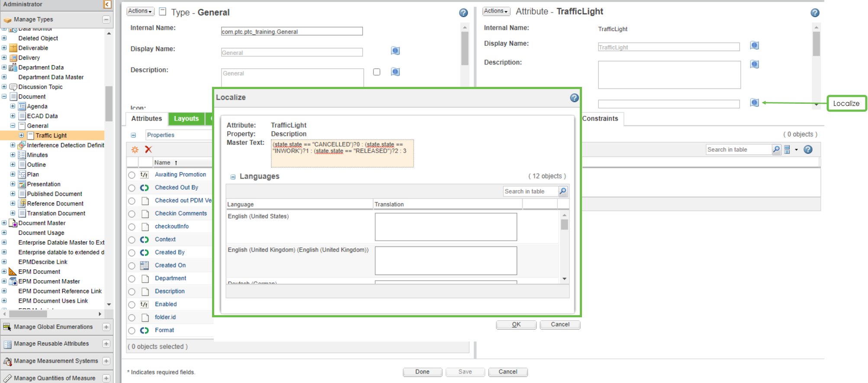Viewport: 868px width, 383px height.
Task: Select the Context attribute radio button
Action: 132,240
